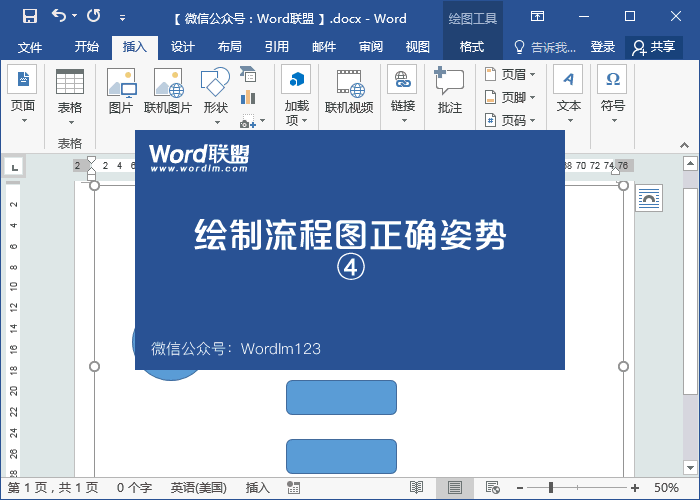Select the lower rounded rectangle shape
The height and width of the screenshot is (500, 700).
pos(341,456)
